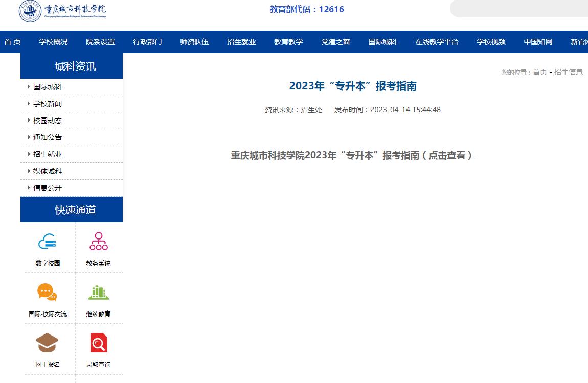Open the 国际城科 sidebar link
588x383 pixels.
[47, 87]
